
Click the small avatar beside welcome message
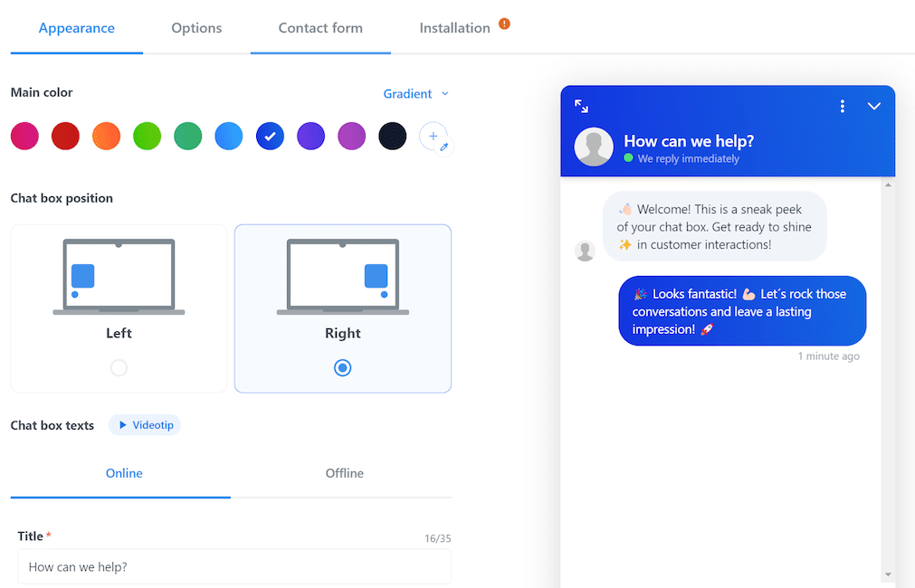[x=585, y=251]
